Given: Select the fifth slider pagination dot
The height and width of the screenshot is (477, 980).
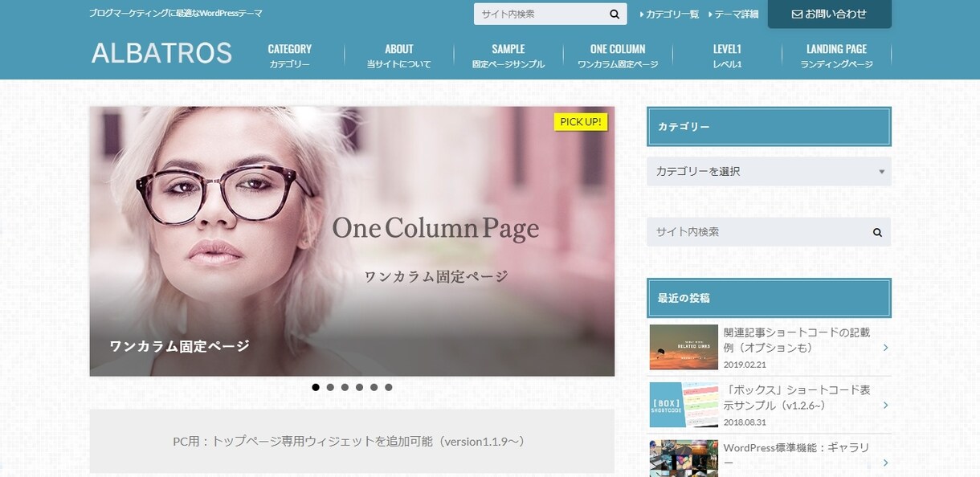Looking at the screenshot, I should pos(374,387).
